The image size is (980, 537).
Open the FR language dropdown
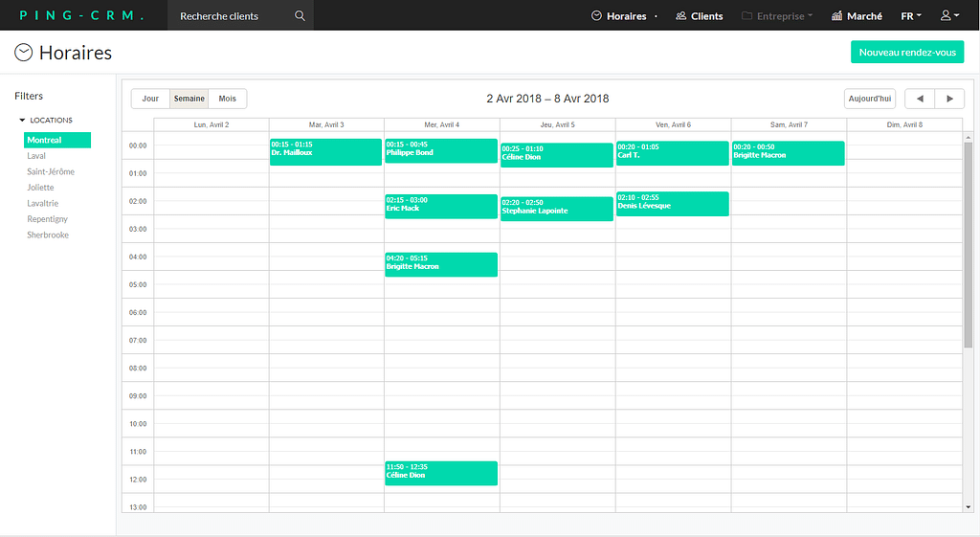coord(911,16)
